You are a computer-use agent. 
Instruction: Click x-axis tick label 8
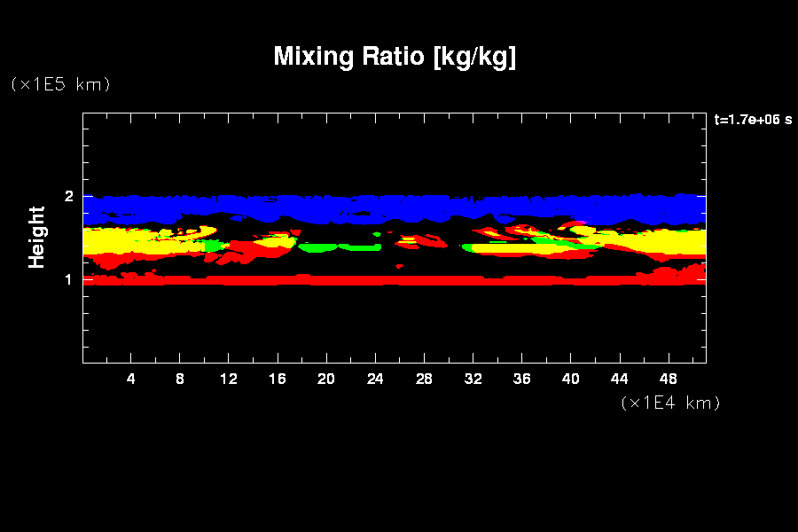pyautogui.click(x=180, y=379)
